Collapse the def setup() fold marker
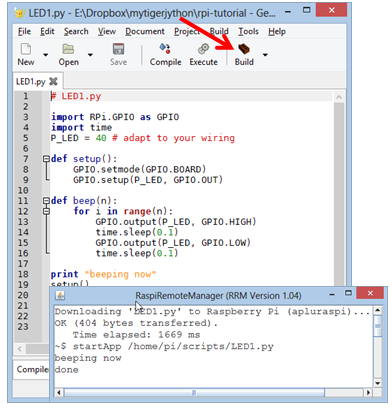392x408 pixels. (x=46, y=159)
